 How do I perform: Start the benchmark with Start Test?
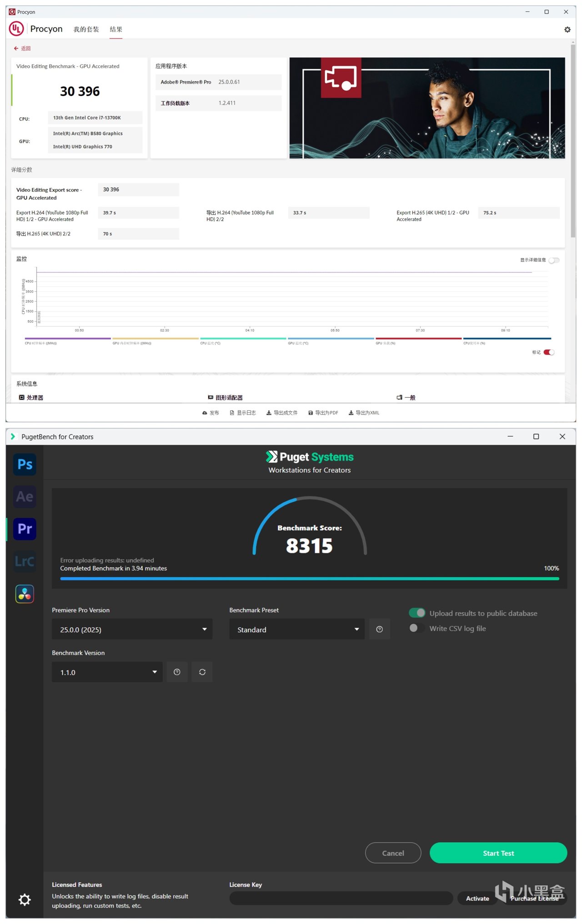click(498, 853)
